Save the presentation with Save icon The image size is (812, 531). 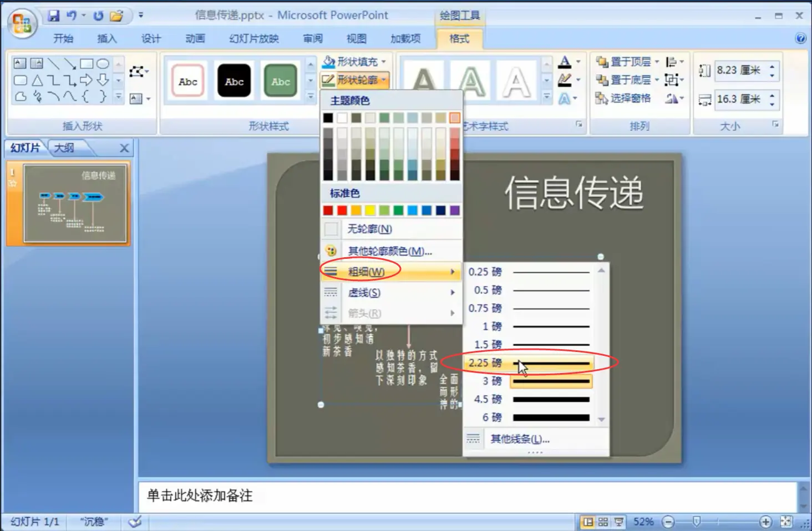pyautogui.click(x=53, y=16)
